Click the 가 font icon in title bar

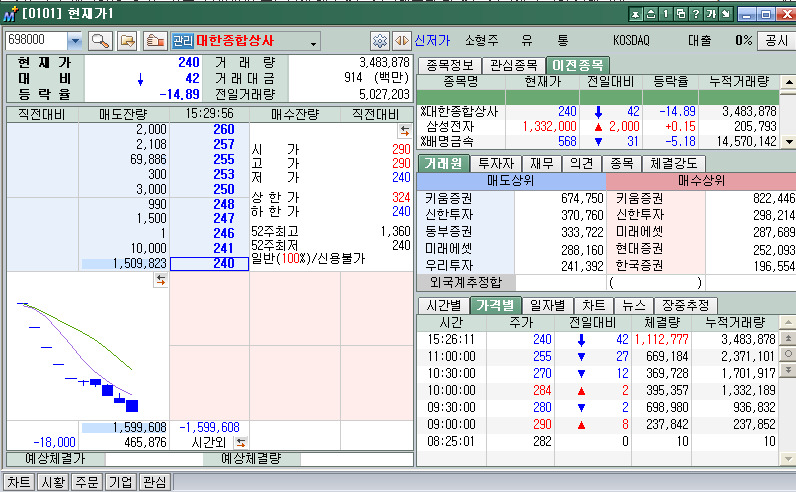[711, 14]
